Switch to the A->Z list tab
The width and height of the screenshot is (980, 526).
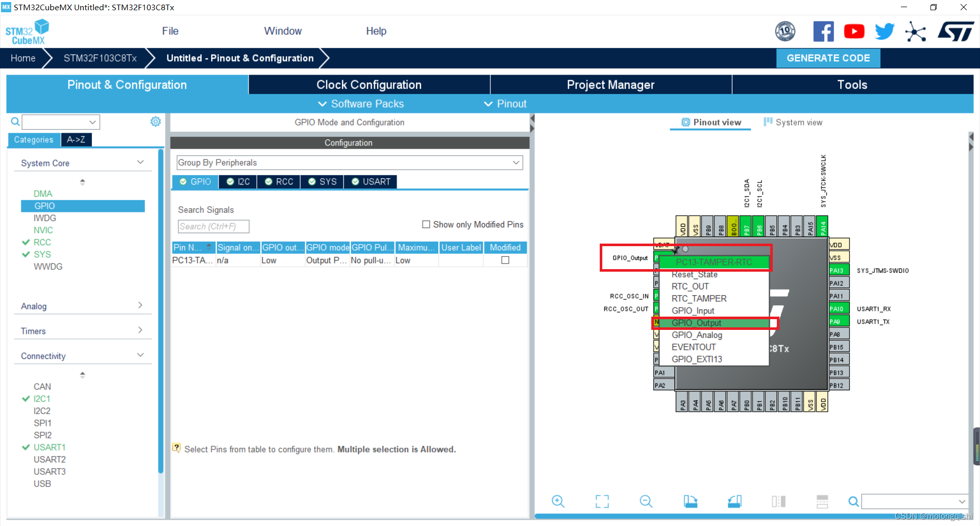76,139
